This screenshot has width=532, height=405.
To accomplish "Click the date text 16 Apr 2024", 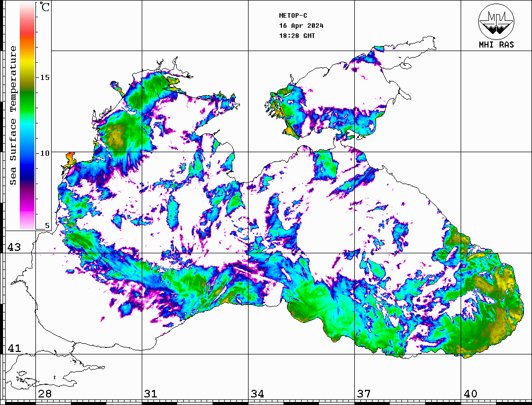I will click(301, 26).
